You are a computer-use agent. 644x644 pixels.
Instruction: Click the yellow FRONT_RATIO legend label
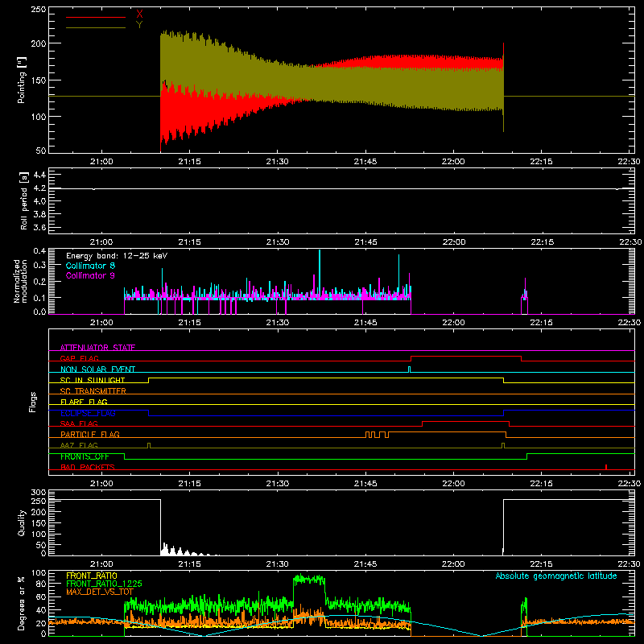pyautogui.click(x=92, y=576)
